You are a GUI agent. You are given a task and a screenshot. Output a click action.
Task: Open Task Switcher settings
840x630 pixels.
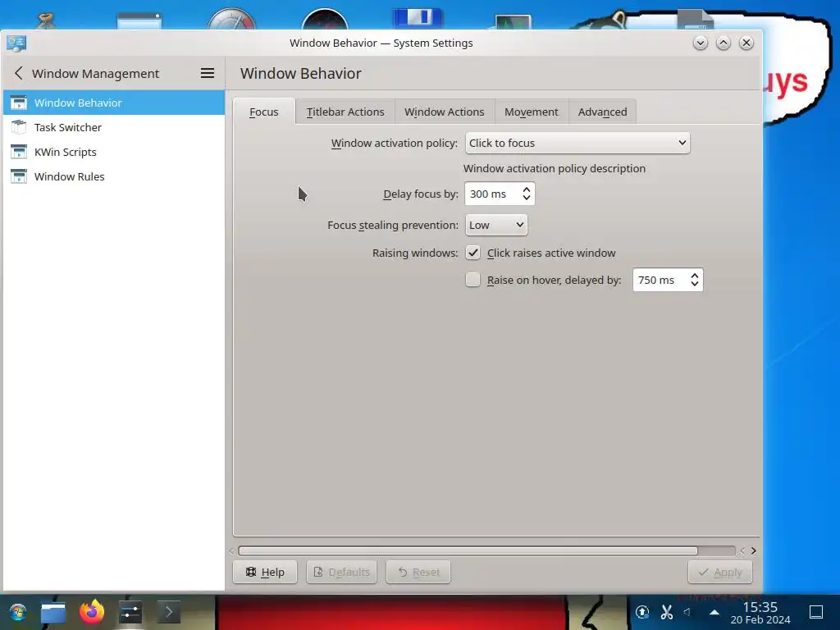(113, 127)
